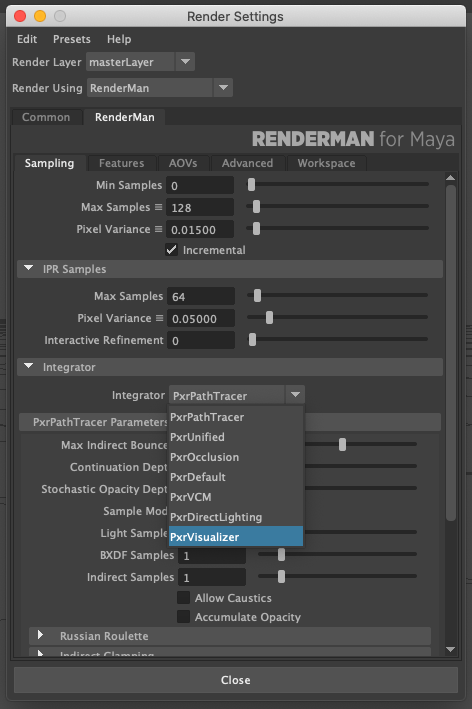Image resolution: width=472 pixels, height=709 pixels.
Task: Switch to the RenderMan tab
Action: click(x=124, y=117)
